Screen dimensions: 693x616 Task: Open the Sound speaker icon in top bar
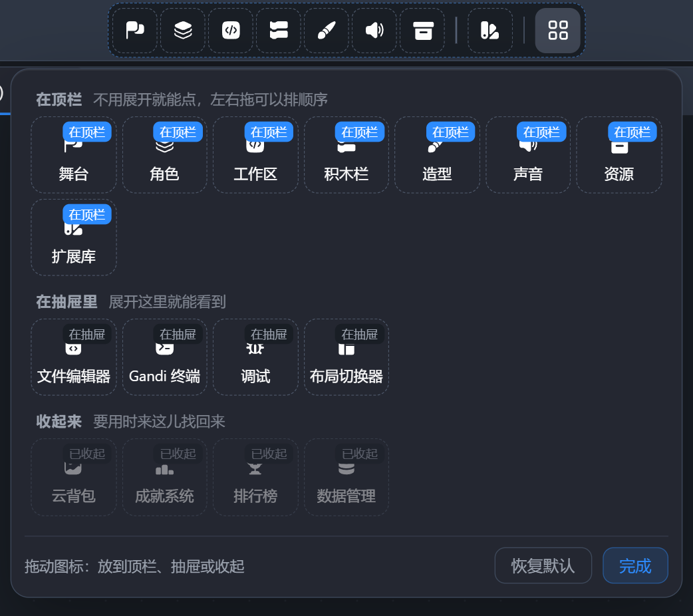(x=374, y=31)
